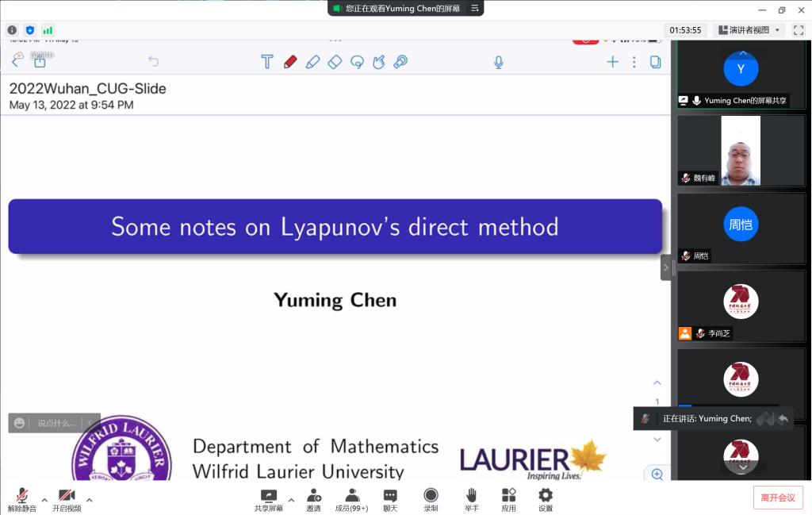Turn on video with 开启视频
812x515 pixels.
(x=67, y=497)
